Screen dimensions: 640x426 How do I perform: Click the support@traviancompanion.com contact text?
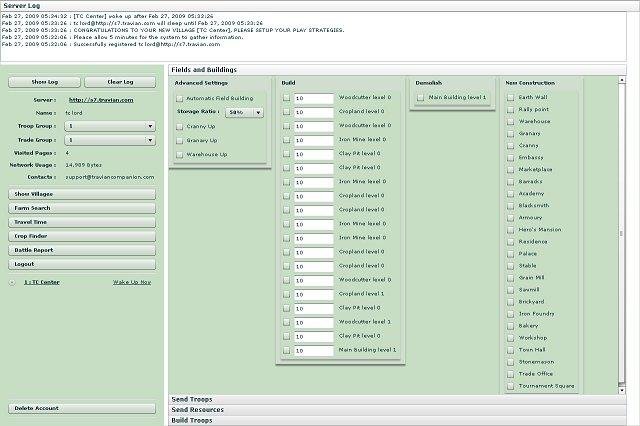click(x=110, y=178)
